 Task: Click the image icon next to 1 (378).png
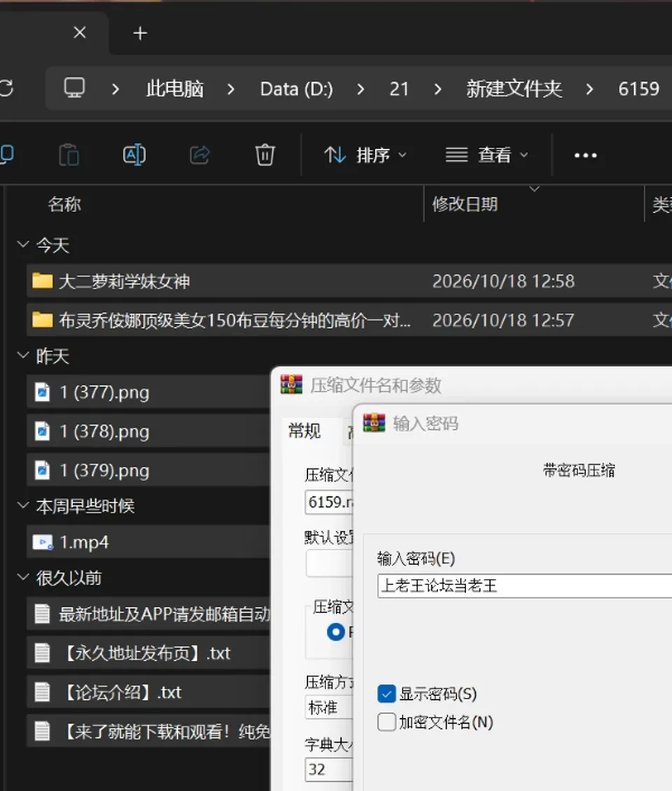(x=43, y=431)
